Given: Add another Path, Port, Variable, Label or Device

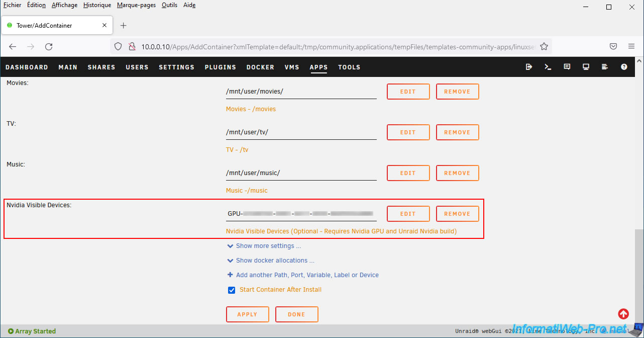Looking at the screenshot, I should (307, 275).
